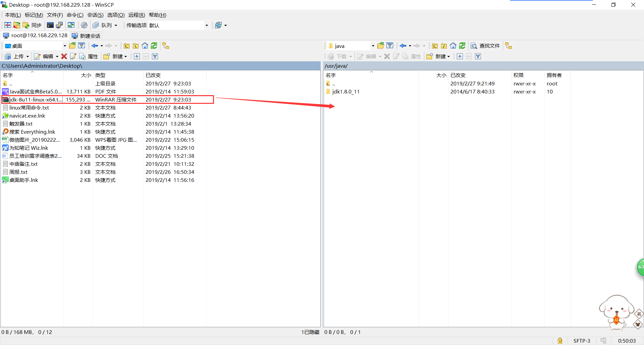Viewport: 644px width, 345px height.
Task: Open the 远程(R) menu
Action: tap(137, 15)
